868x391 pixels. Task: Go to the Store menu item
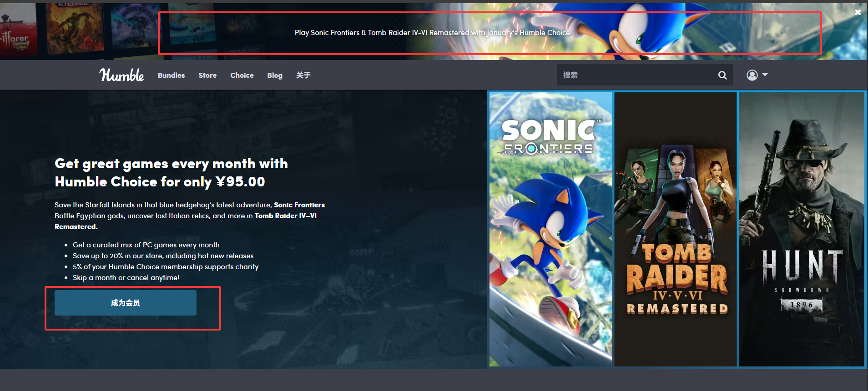click(207, 75)
